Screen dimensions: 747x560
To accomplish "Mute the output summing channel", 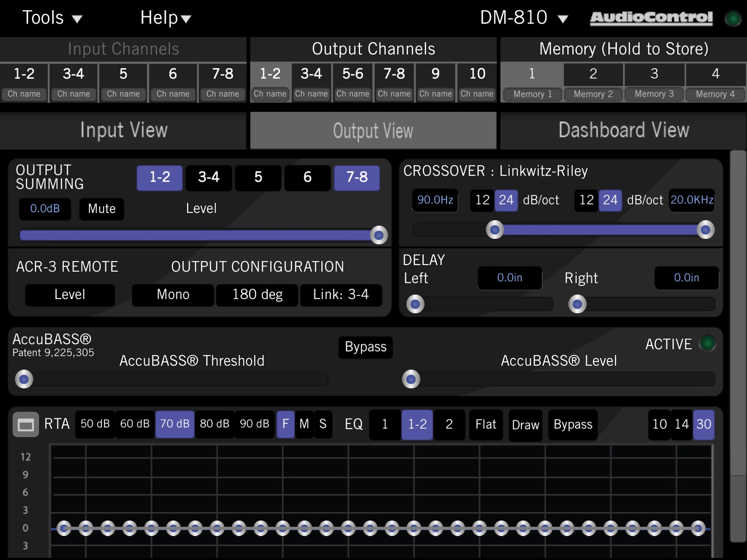I will (x=101, y=209).
